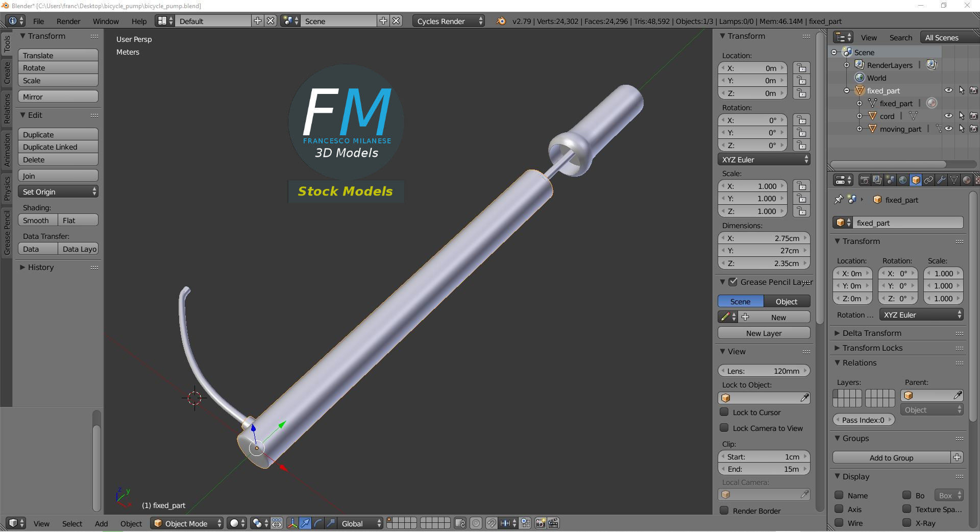Click the OpenGL render image camera icon

point(541,523)
